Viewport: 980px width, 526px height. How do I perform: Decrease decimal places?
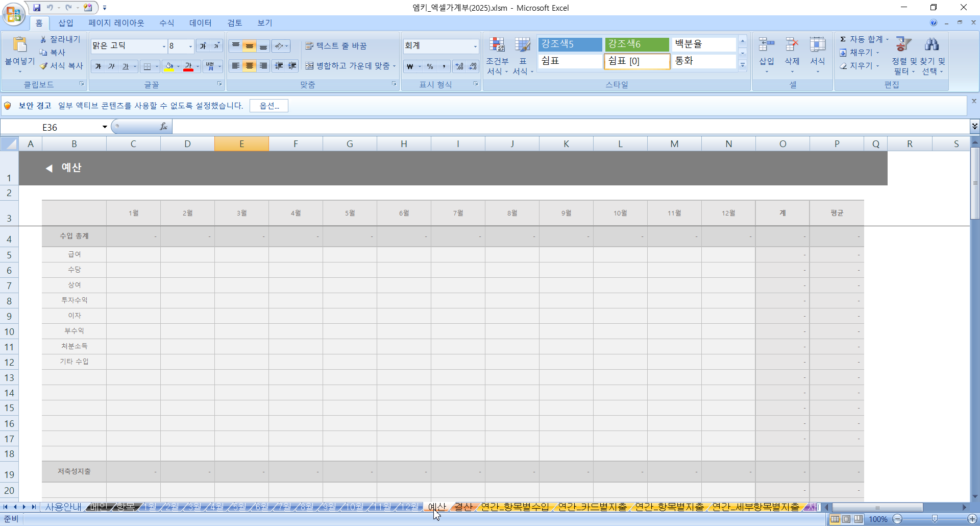point(473,66)
